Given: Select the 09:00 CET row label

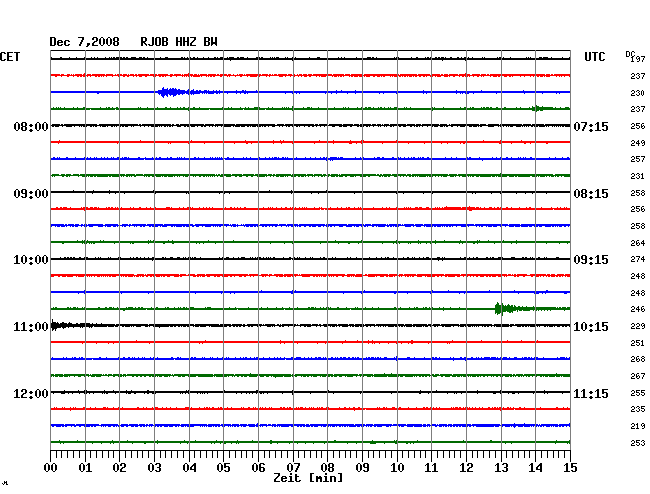Looking at the screenshot, I should click(31, 194).
